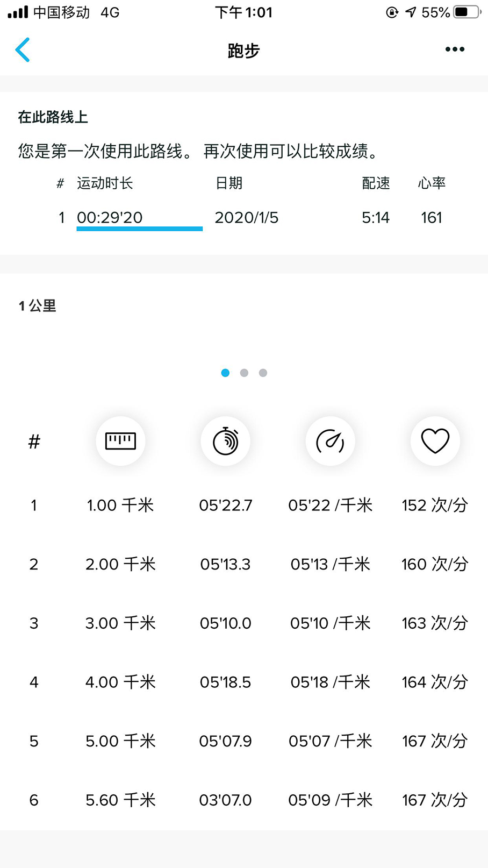Select the route record dated 2020/1/5
The height and width of the screenshot is (868, 488).
(x=246, y=217)
